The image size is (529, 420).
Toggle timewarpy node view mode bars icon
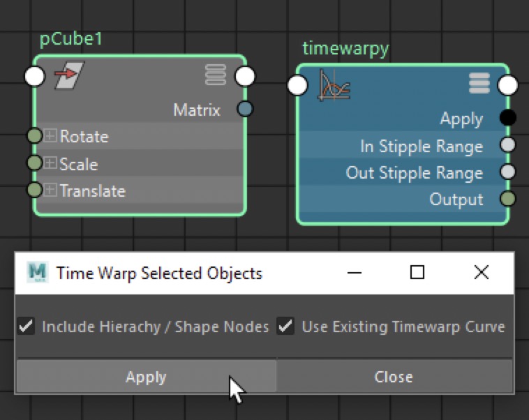tap(479, 83)
